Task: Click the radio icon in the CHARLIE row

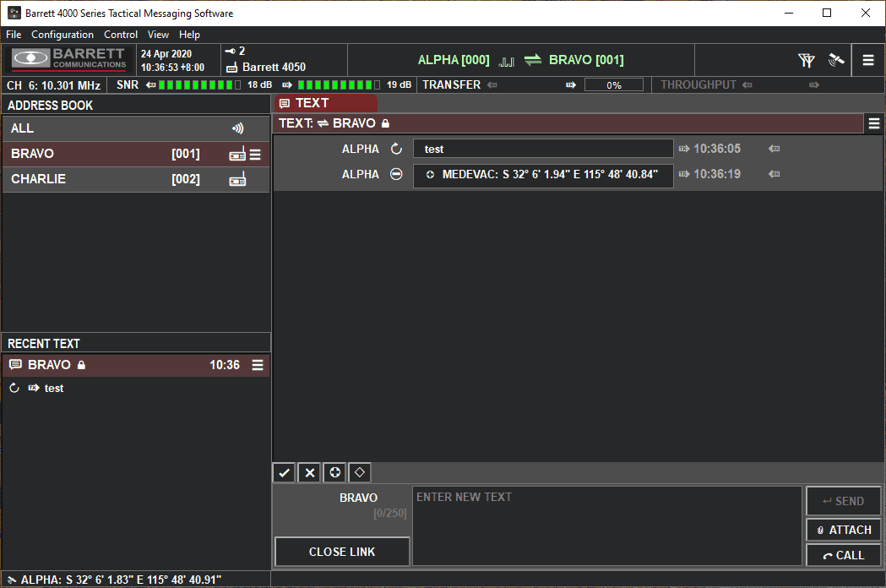Action: click(237, 179)
